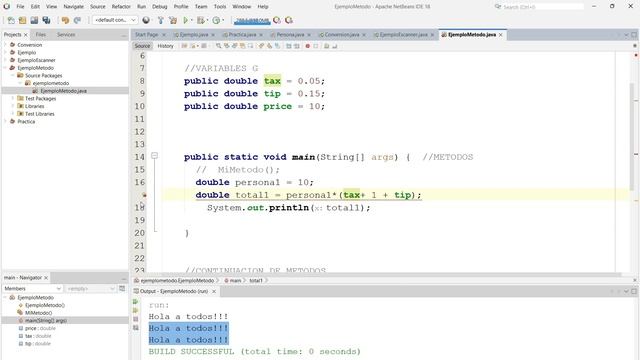Click the Source view button
This screenshot has height=360, width=640.
[x=142, y=46]
